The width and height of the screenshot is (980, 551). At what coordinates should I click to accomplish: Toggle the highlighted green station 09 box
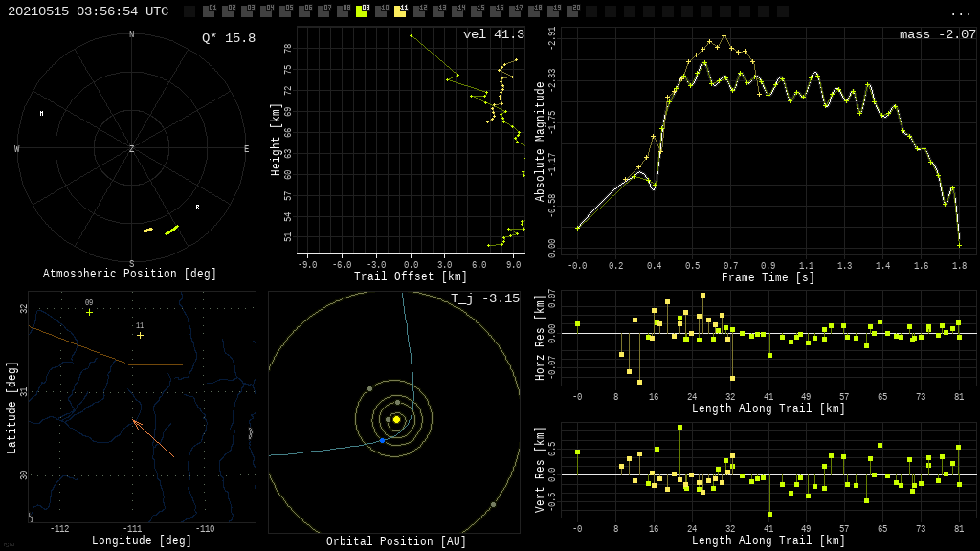362,11
